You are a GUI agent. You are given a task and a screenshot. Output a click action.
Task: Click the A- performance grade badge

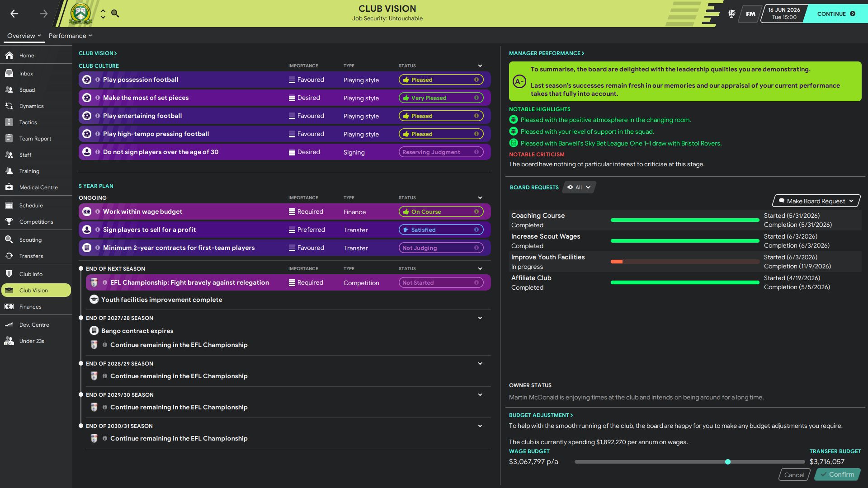pos(519,81)
